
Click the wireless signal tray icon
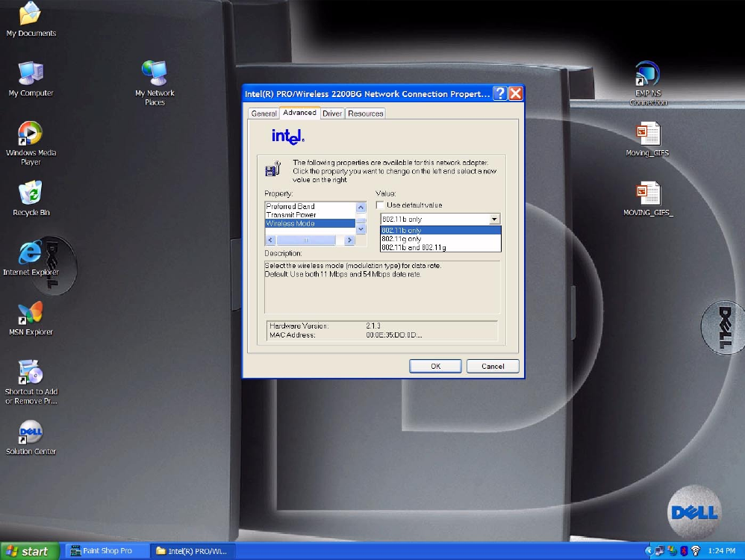pyautogui.click(x=696, y=551)
